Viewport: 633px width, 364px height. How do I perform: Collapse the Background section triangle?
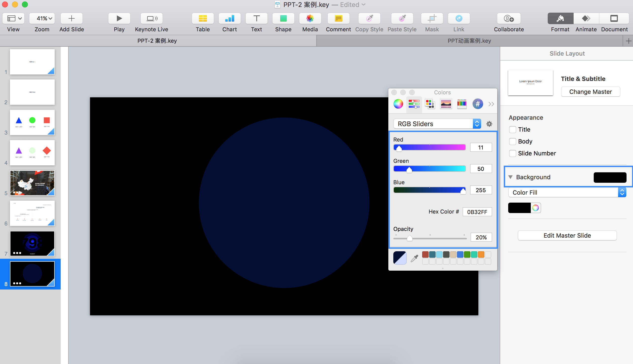[511, 177]
